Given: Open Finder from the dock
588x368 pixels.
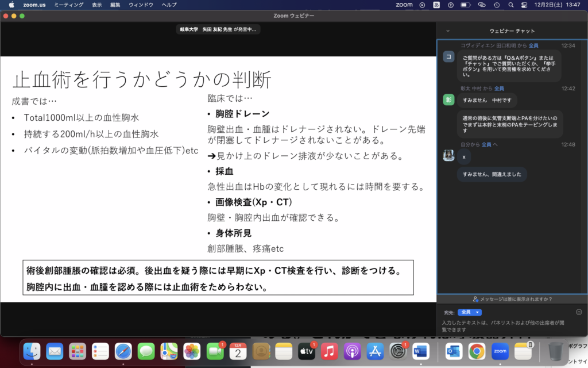Looking at the screenshot, I should pos(32,350).
